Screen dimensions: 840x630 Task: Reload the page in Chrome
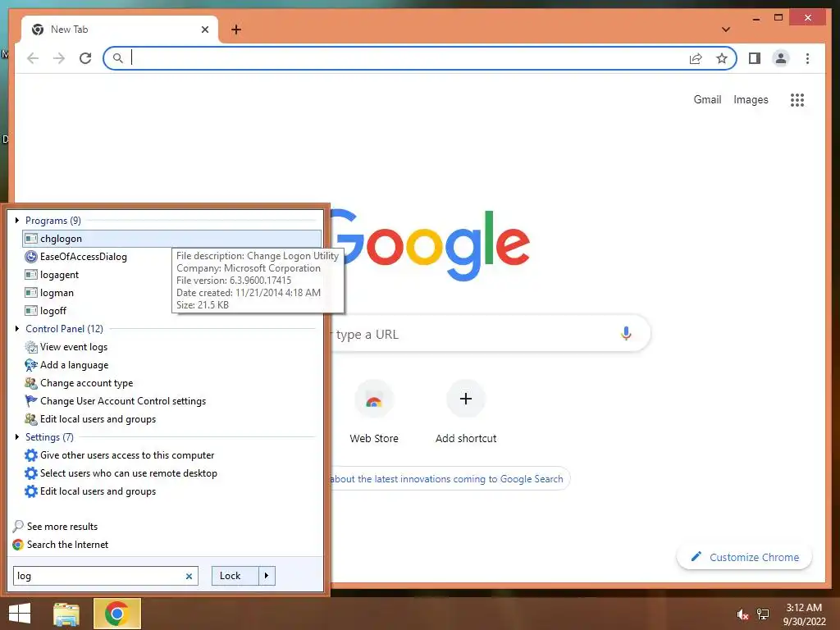(85, 58)
